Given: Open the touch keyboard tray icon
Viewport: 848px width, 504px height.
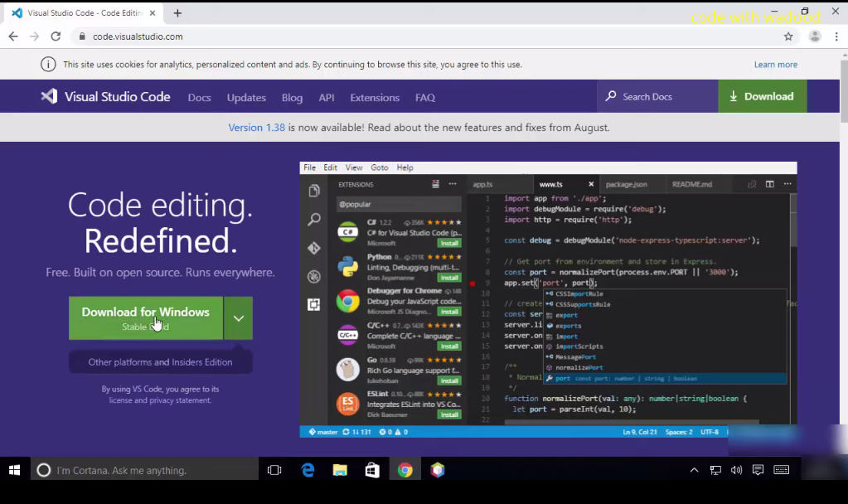Looking at the screenshot, I should coord(782,470).
